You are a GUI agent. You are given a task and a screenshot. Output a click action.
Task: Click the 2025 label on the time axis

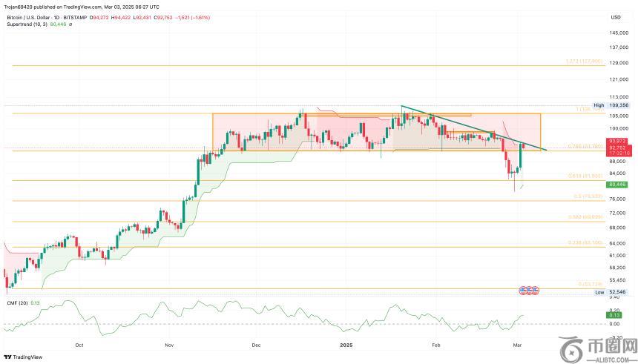point(345,345)
